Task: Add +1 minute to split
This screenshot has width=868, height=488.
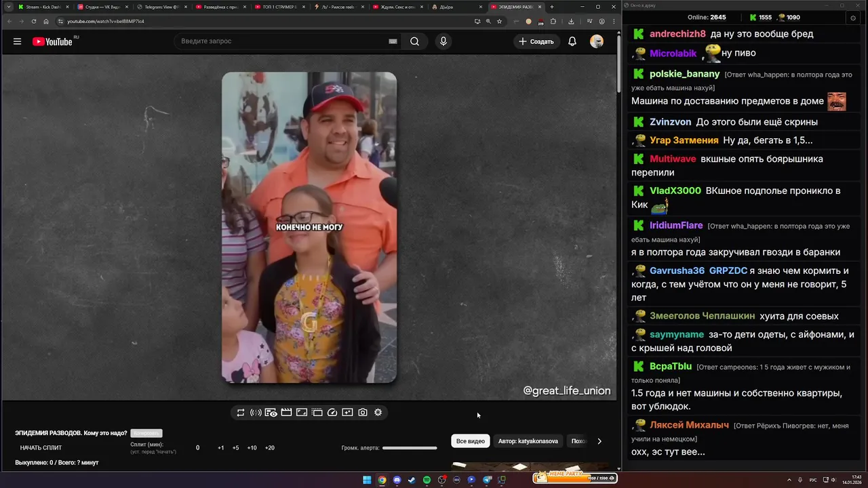Action: [221, 448]
